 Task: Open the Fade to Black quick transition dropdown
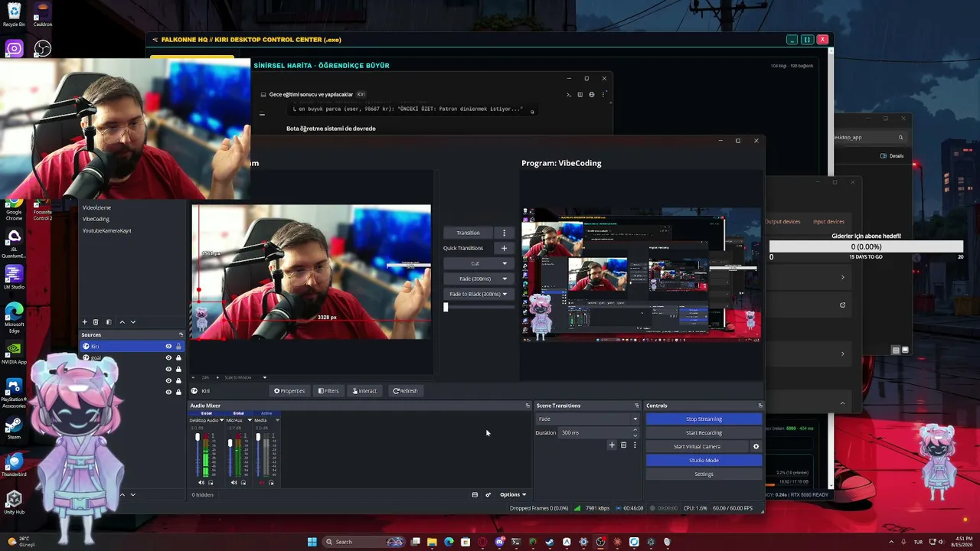(x=505, y=294)
